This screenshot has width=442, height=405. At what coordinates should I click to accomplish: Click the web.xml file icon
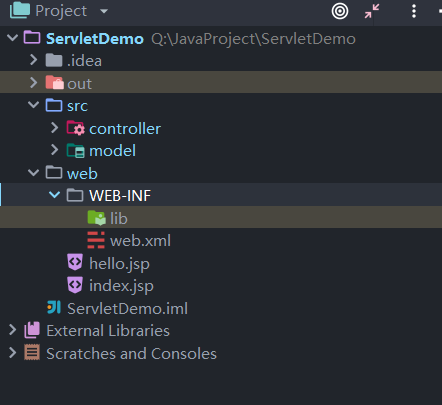[96, 240]
